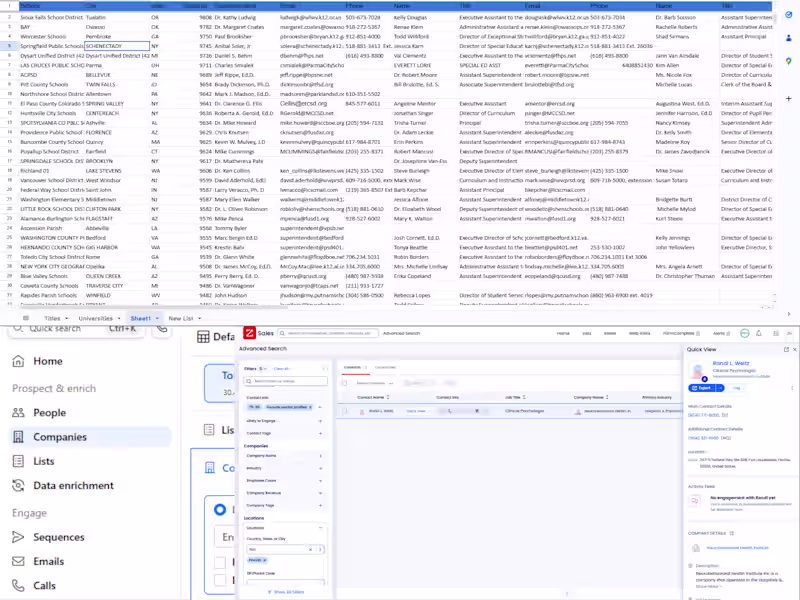The width and height of the screenshot is (800, 600).
Task: Go to People in sidebar
Action: (49, 412)
